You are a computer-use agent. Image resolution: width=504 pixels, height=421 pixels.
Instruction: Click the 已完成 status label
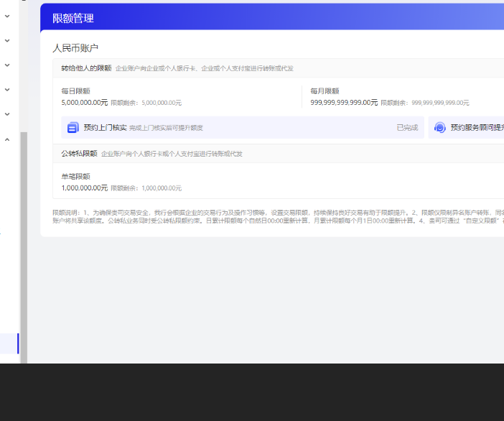tap(407, 128)
